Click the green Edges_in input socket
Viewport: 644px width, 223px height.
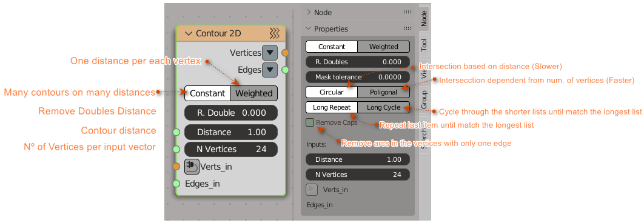176,183
